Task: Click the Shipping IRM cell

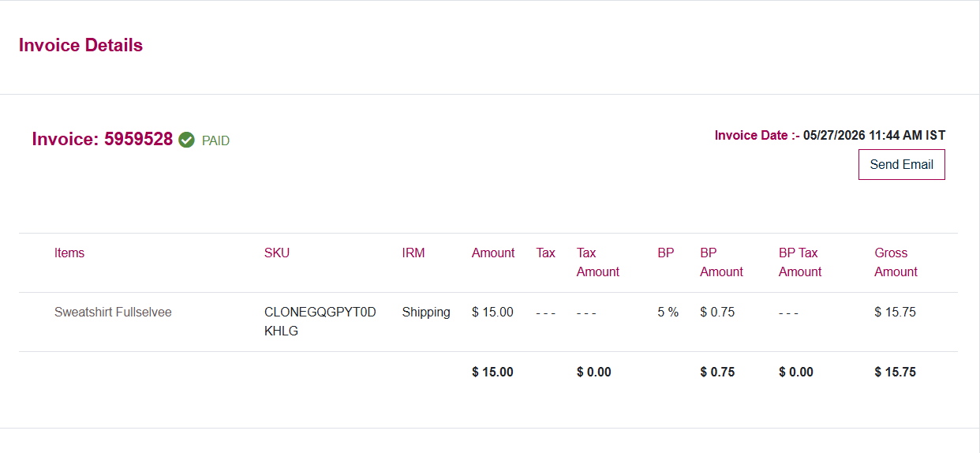Action: 426,312
